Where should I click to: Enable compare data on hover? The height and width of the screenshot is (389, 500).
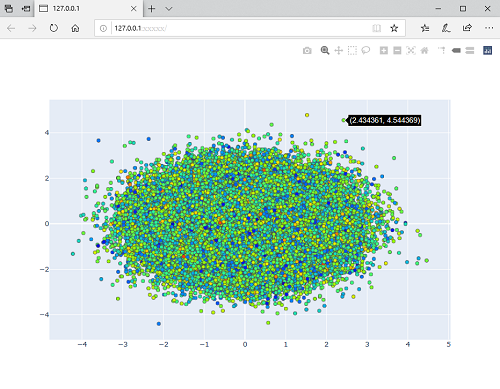470,50
